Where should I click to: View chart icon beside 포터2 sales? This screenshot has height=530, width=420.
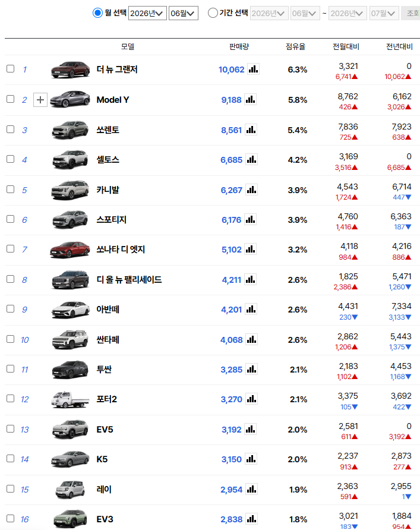(x=251, y=399)
